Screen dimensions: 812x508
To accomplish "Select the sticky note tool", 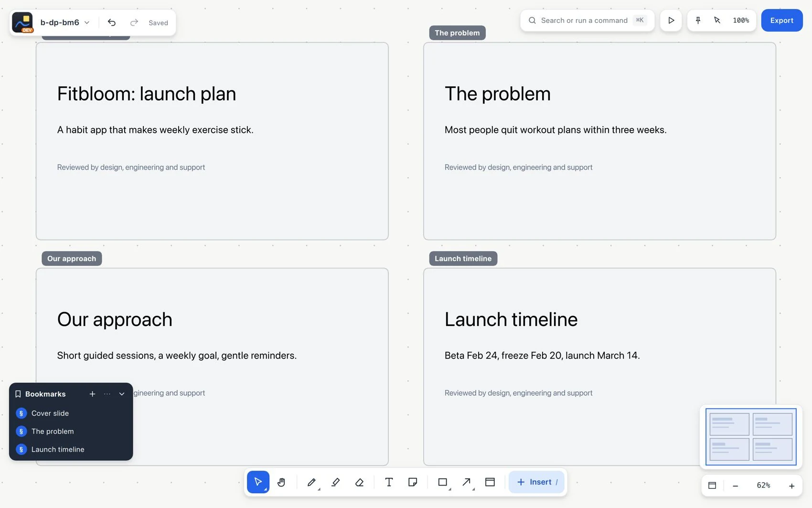I will 413,482.
